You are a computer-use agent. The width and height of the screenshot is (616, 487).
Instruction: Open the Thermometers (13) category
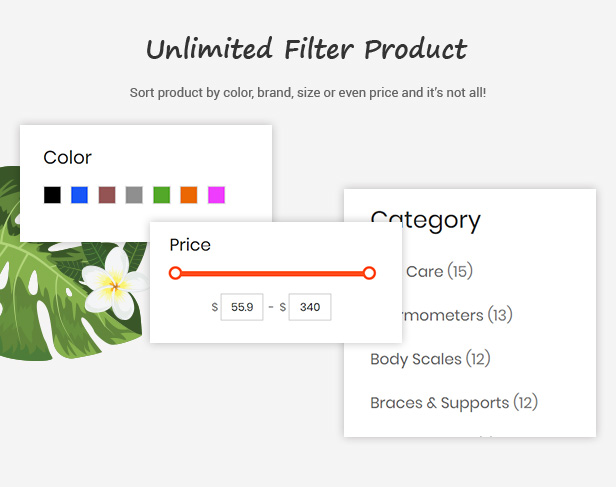tap(453, 315)
